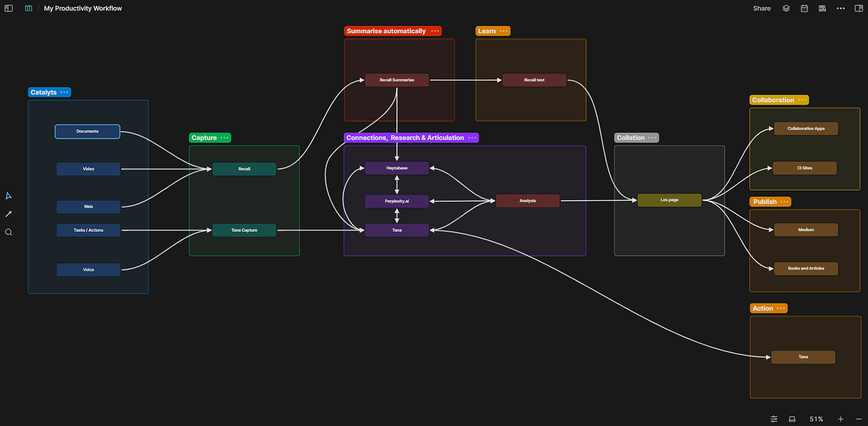This screenshot has height=426, width=868.
Task: Open the three-dot overflow menu in top bar
Action: [x=841, y=8]
